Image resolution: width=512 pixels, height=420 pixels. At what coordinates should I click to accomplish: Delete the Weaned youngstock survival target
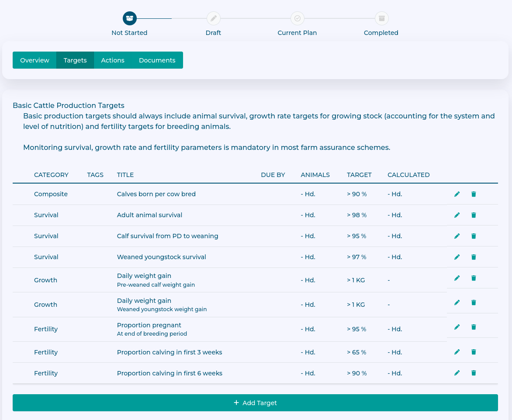[x=474, y=257]
